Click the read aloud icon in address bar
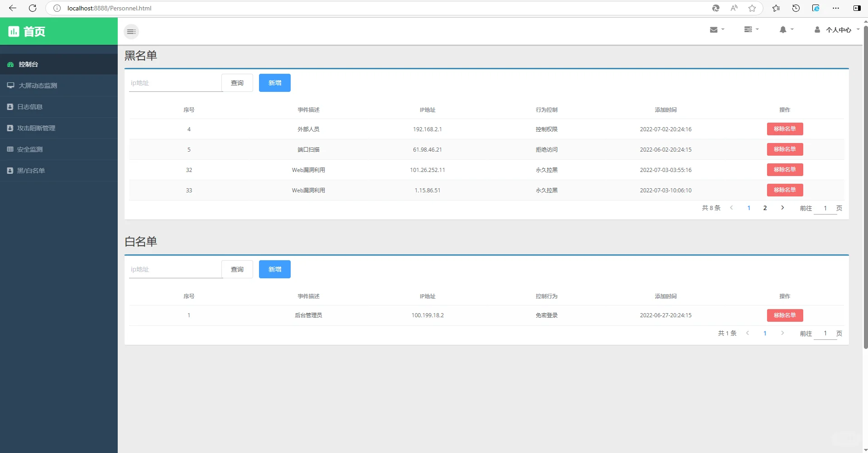The height and width of the screenshot is (453, 868). pyautogui.click(x=734, y=8)
